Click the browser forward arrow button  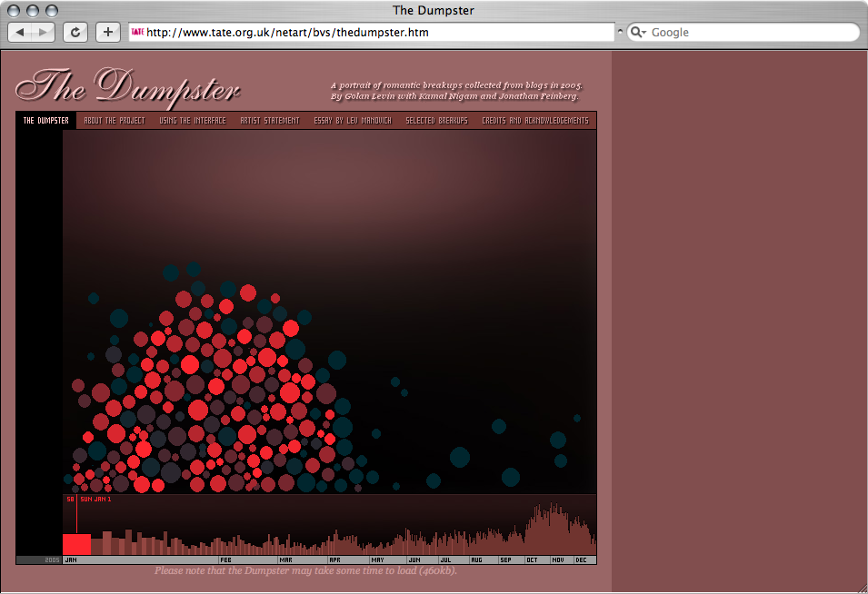[44, 32]
